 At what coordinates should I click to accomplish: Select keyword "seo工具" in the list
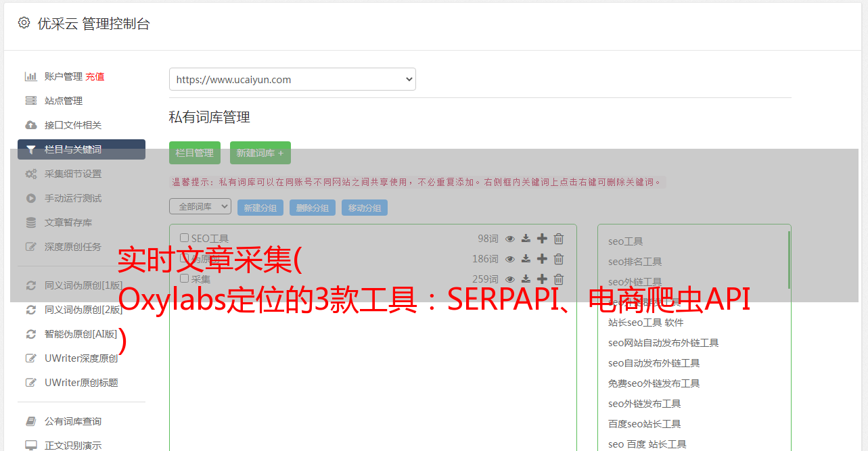click(626, 241)
